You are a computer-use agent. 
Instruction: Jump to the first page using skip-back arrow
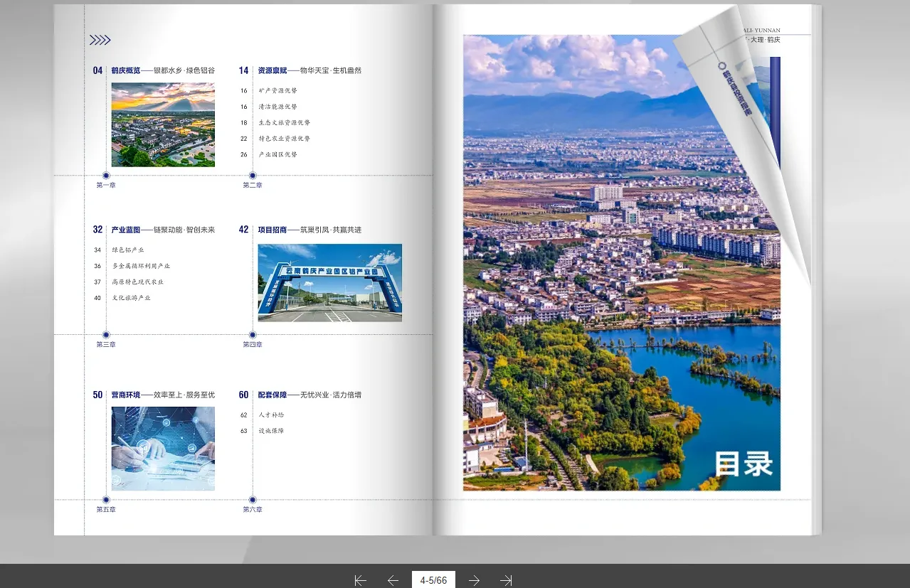[360, 580]
